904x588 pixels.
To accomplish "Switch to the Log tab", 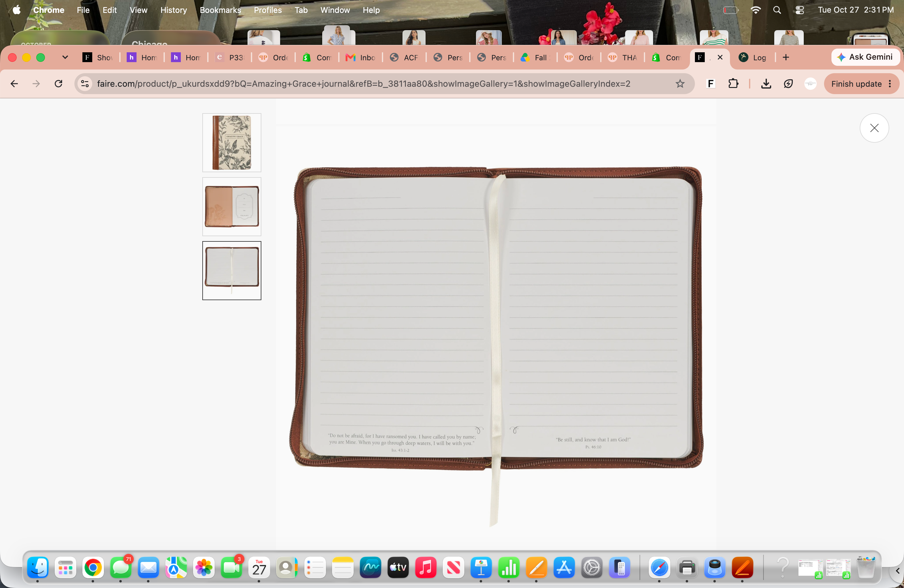I will (x=753, y=58).
